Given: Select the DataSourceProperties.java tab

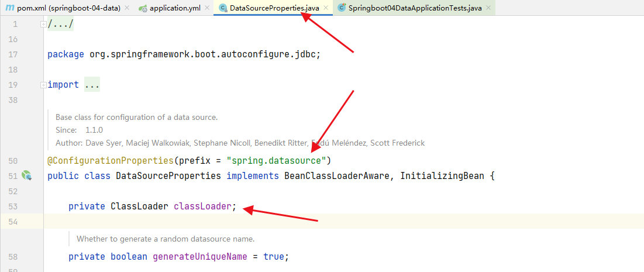Looking at the screenshot, I should coord(273,8).
